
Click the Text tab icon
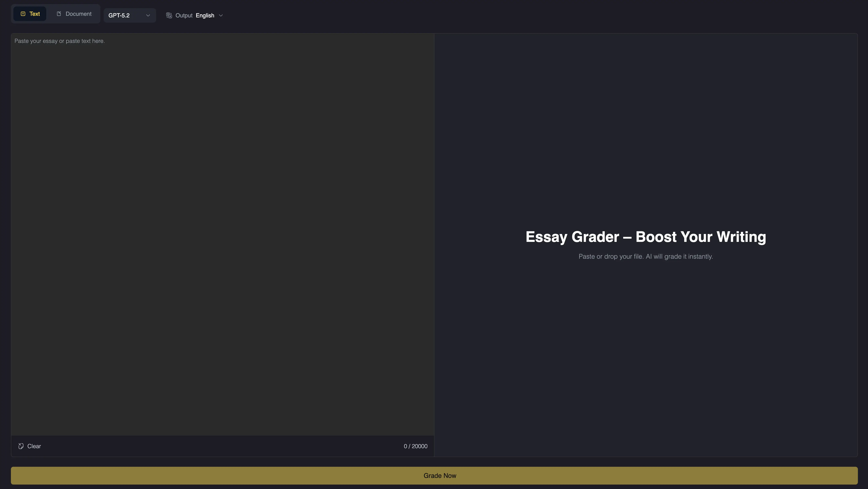[23, 14]
